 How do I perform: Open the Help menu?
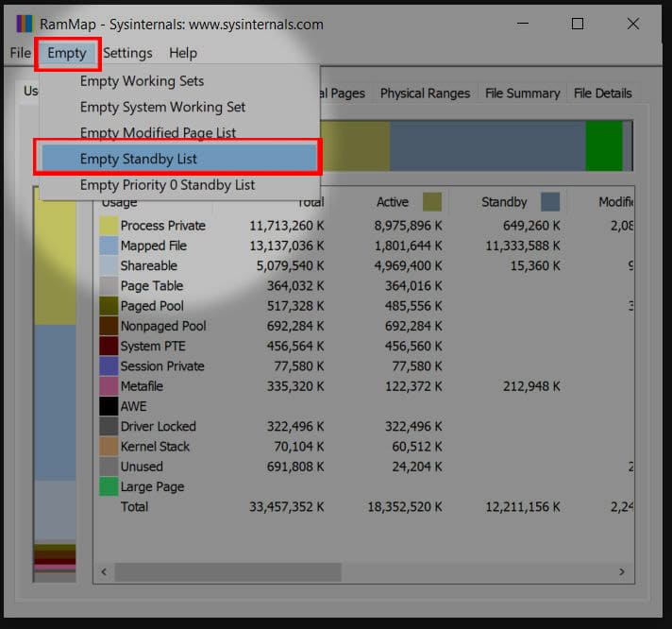183,53
